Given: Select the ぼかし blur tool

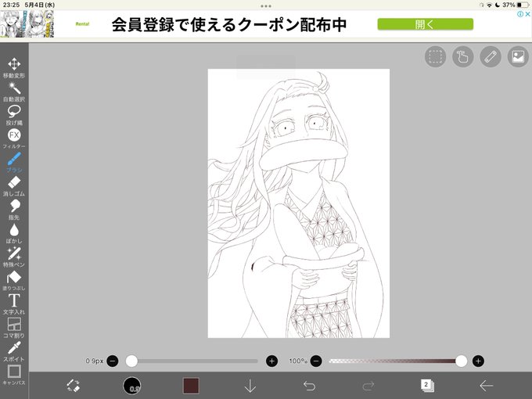Looking at the screenshot, I should pos(14,233).
